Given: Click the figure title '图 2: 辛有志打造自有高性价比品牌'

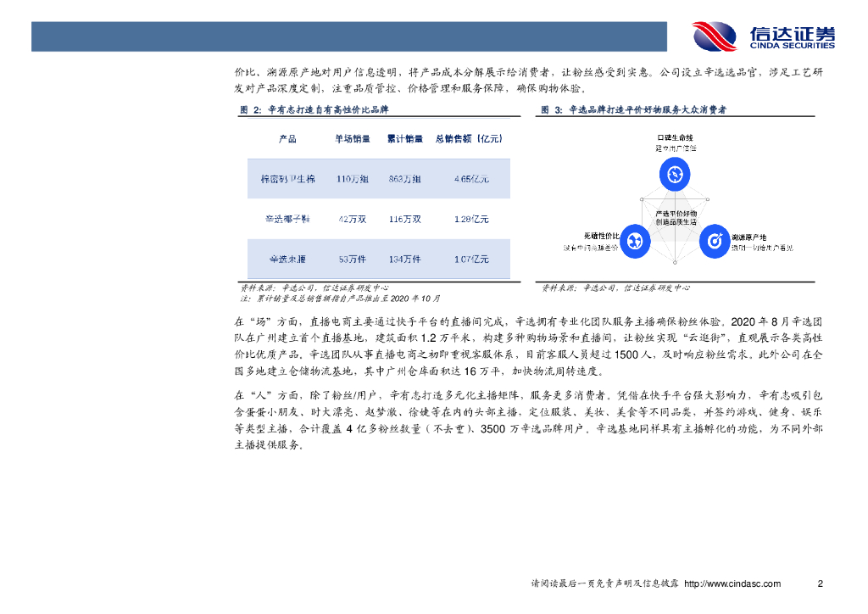Looking at the screenshot, I should click(314, 109).
